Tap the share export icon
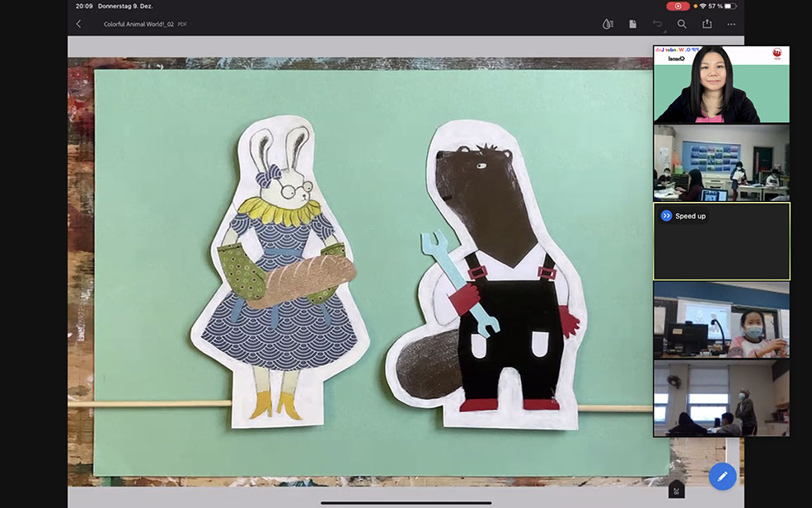812x508 pixels. [x=706, y=24]
